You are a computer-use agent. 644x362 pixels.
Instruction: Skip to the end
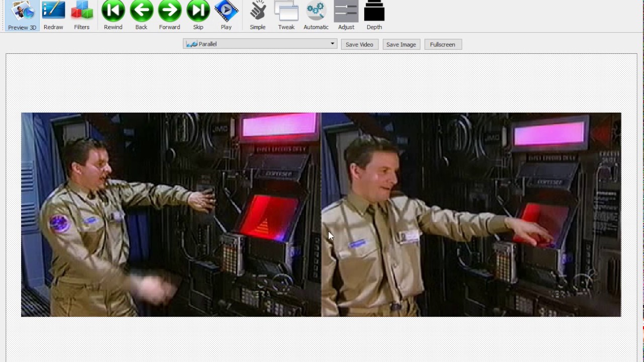tap(198, 16)
